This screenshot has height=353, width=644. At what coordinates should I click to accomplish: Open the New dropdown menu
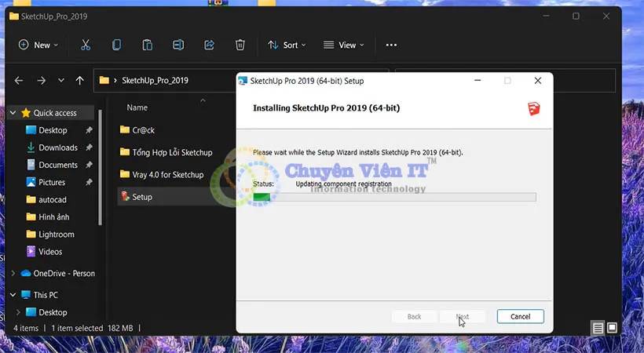[x=38, y=45]
